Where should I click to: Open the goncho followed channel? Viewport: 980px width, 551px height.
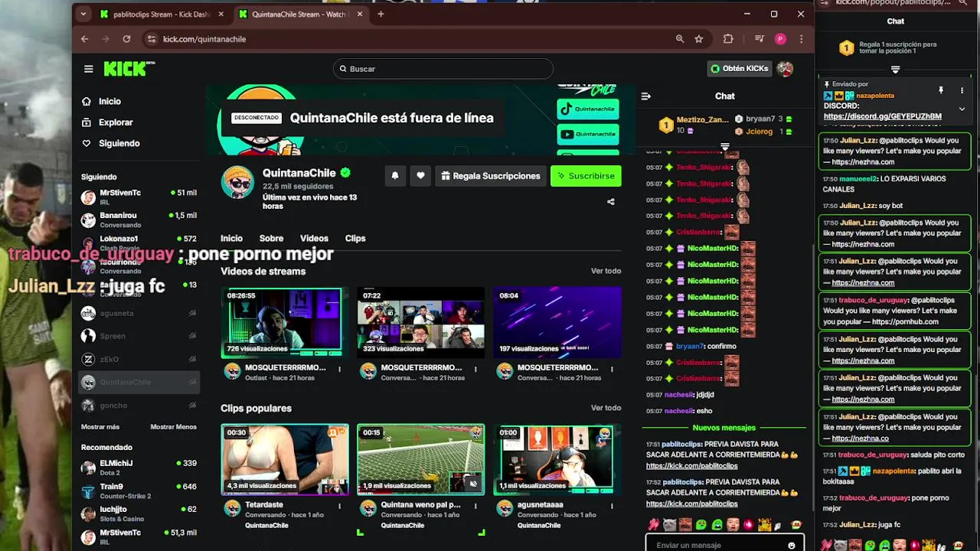pos(139,406)
